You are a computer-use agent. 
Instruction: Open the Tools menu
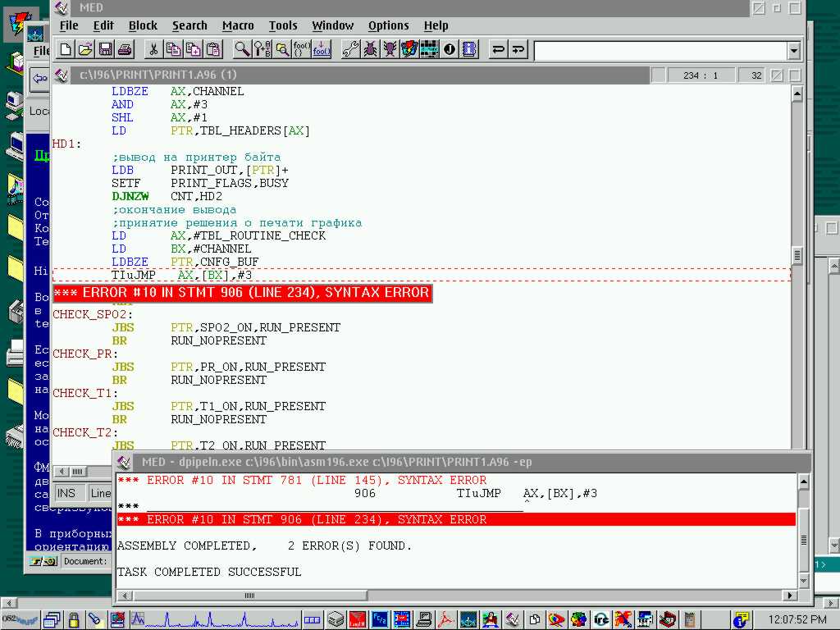tap(283, 25)
